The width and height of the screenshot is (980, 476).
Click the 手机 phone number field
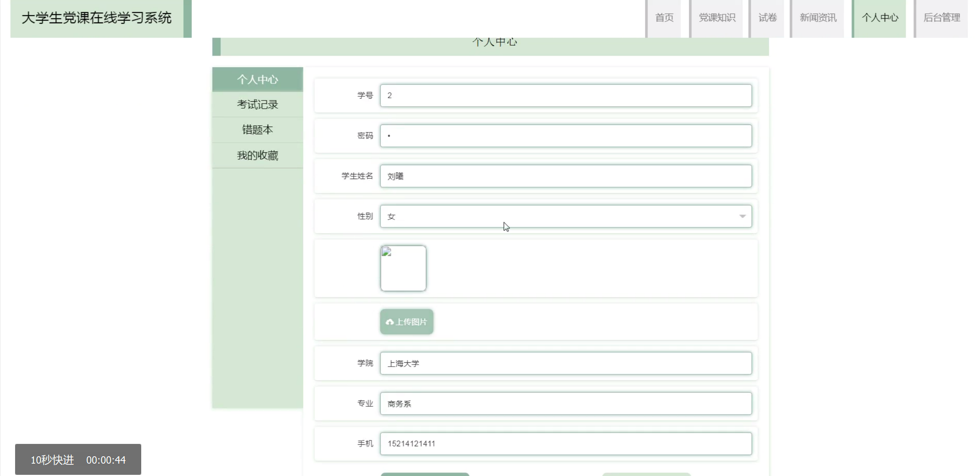pyautogui.click(x=565, y=444)
